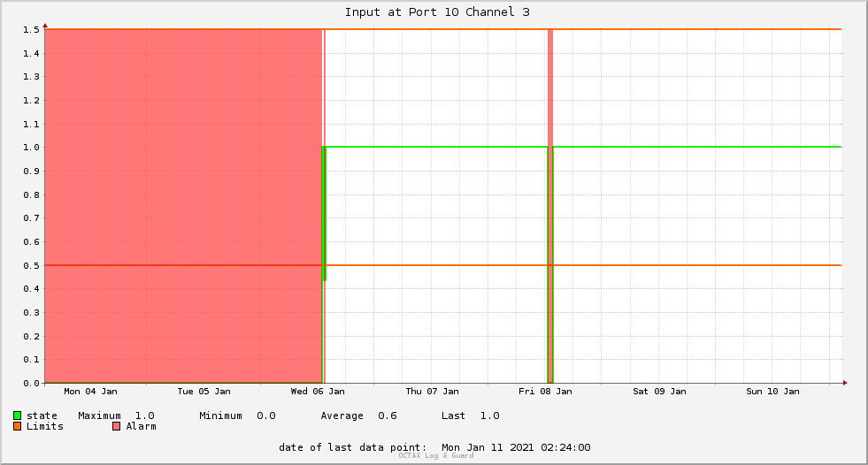Click the 'Tue 05 Jan' axis label
This screenshot has height=465, width=868.
click(204, 392)
